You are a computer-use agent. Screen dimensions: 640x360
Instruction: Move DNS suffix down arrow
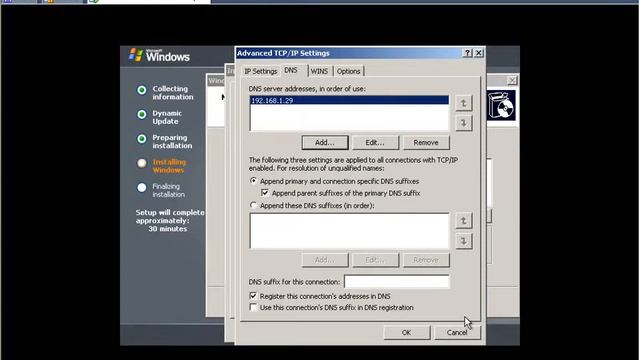pos(463,241)
